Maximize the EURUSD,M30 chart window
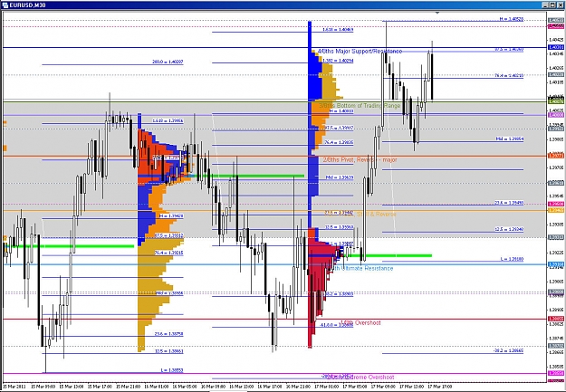This screenshot has height=392, width=566. 553,5
